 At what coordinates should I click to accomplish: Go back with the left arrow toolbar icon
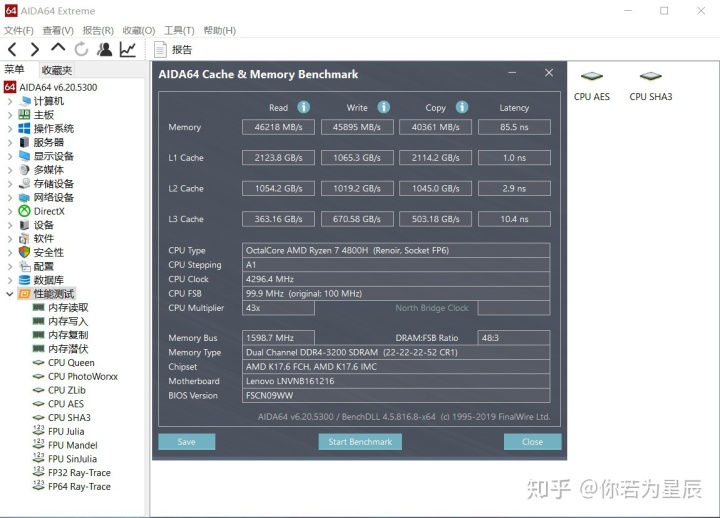pos(12,49)
